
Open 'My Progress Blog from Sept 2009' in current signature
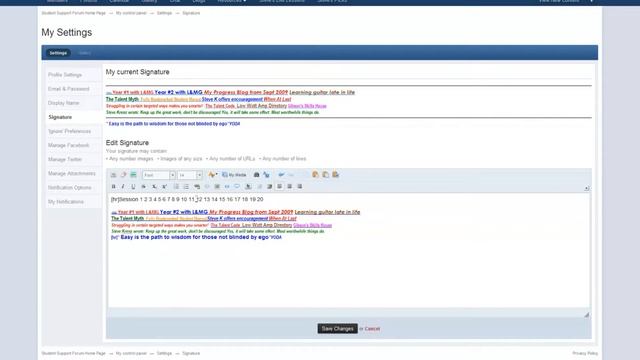pyautogui.click(x=246, y=92)
